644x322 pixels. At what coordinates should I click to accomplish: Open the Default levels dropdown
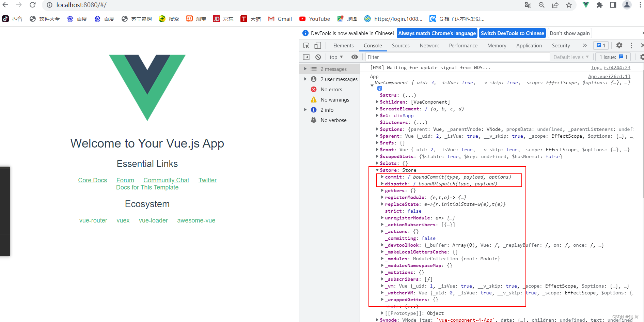pyautogui.click(x=571, y=57)
